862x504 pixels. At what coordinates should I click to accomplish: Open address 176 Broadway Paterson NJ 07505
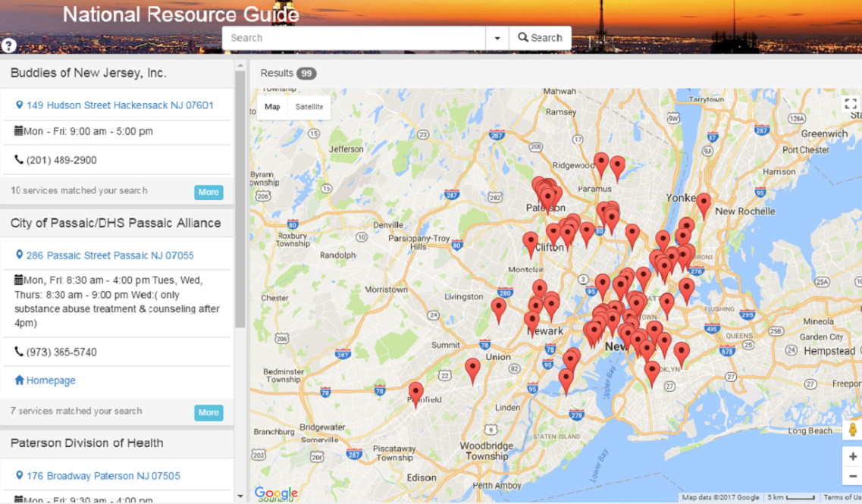[x=103, y=476]
